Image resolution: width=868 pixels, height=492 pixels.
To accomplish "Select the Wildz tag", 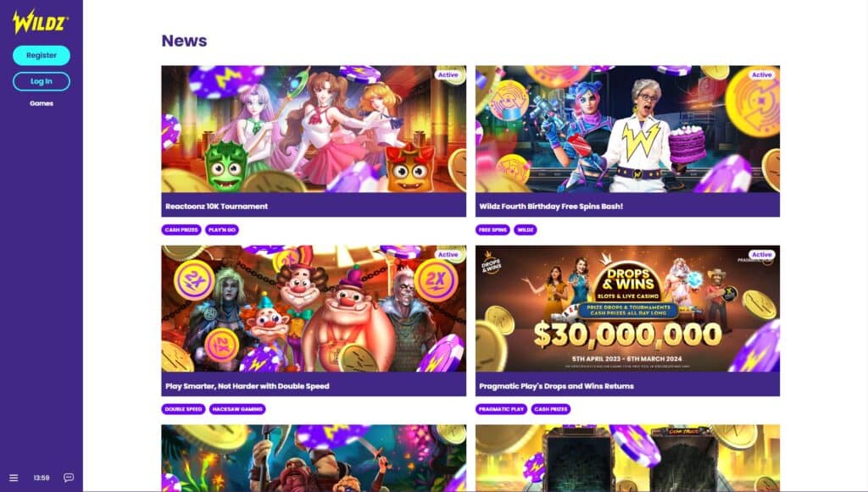I will point(526,229).
